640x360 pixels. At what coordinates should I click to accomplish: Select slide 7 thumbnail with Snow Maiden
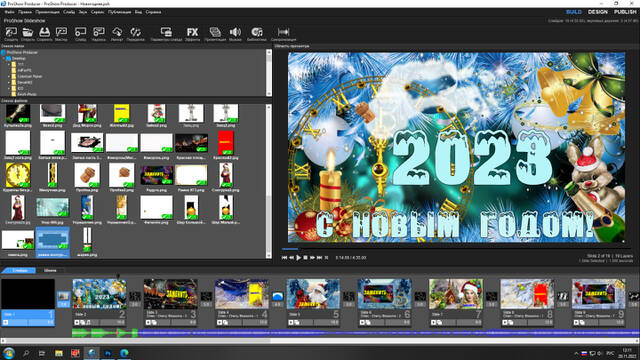[x=456, y=294]
